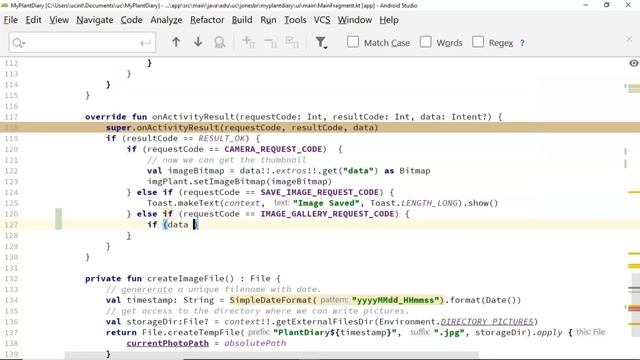Open the Refactor menu
This screenshot has width=640, height=360.
pyautogui.click(x=207, y=20)
